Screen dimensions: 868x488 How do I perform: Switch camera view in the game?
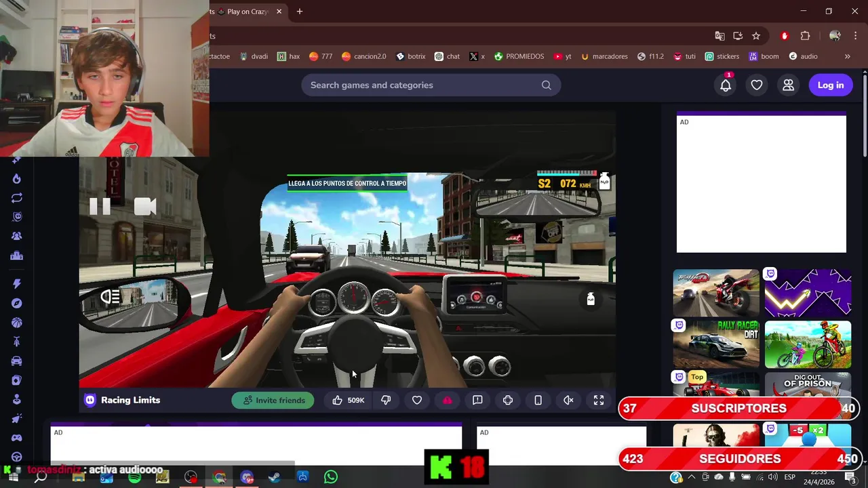point(145,207)
